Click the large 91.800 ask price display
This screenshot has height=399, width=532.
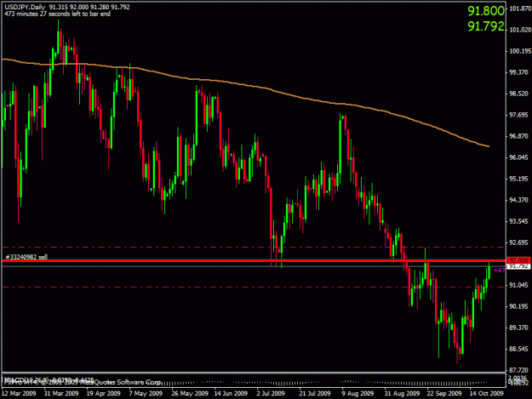[x=486, y=11]
